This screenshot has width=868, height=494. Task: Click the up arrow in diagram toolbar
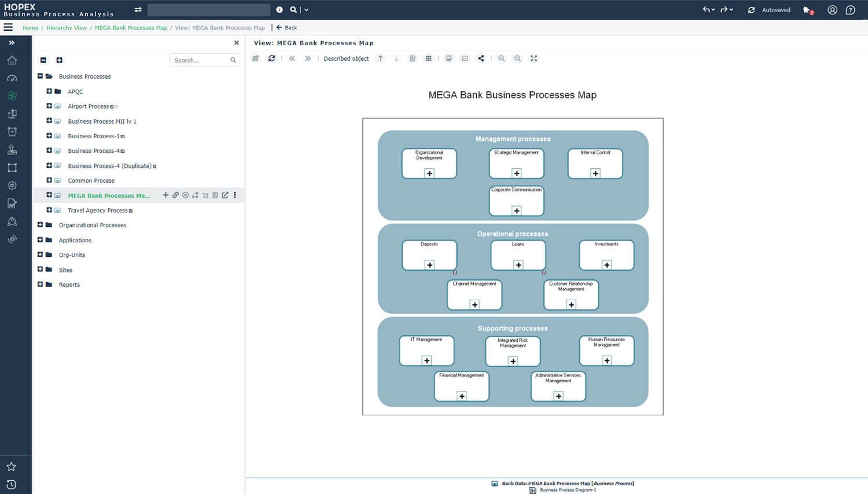(380, 58)
